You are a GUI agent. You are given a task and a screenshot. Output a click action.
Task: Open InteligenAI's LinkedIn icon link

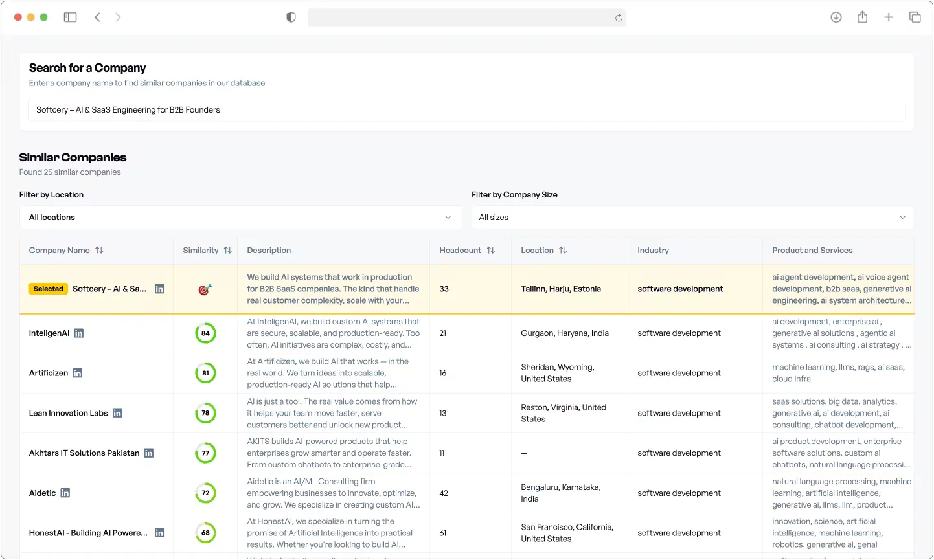click(79, 333)
